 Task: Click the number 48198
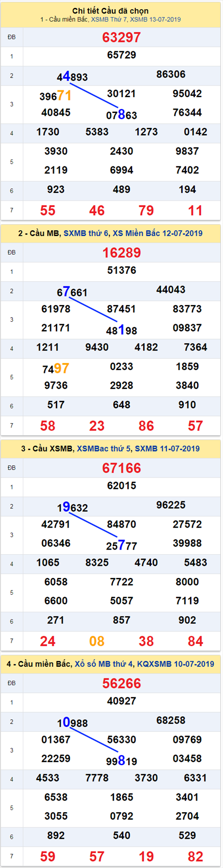(122, 330)
